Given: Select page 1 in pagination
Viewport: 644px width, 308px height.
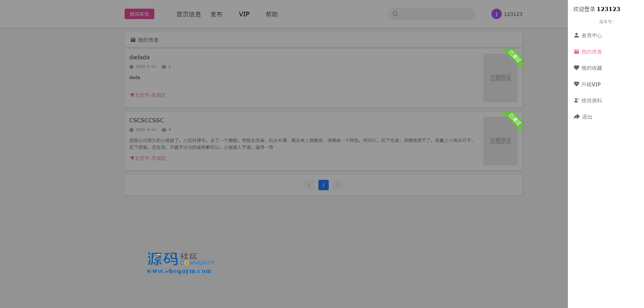Looking at the screenshot, I should (324, 185).
